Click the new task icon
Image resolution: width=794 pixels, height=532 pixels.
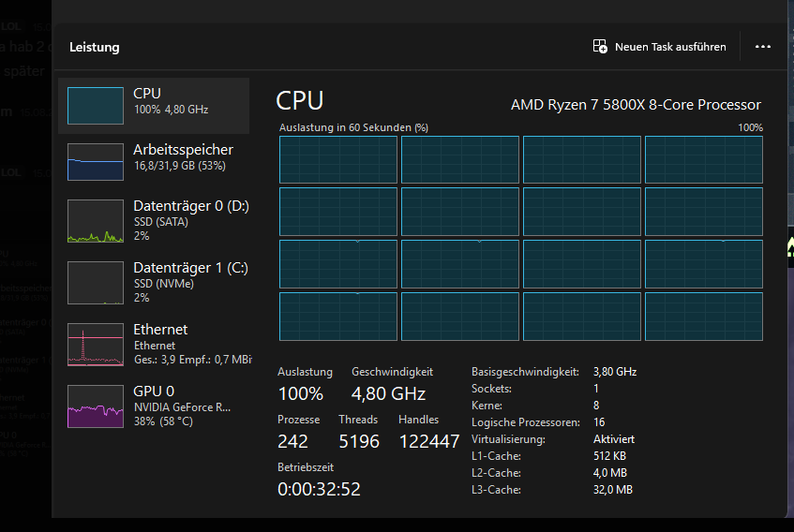tap(600, 47)
